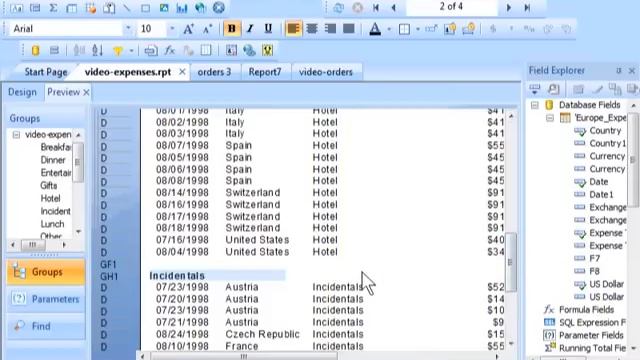Click Insert Field icon in Field Explorer
The image size is (640, 360).
(535, 89)
